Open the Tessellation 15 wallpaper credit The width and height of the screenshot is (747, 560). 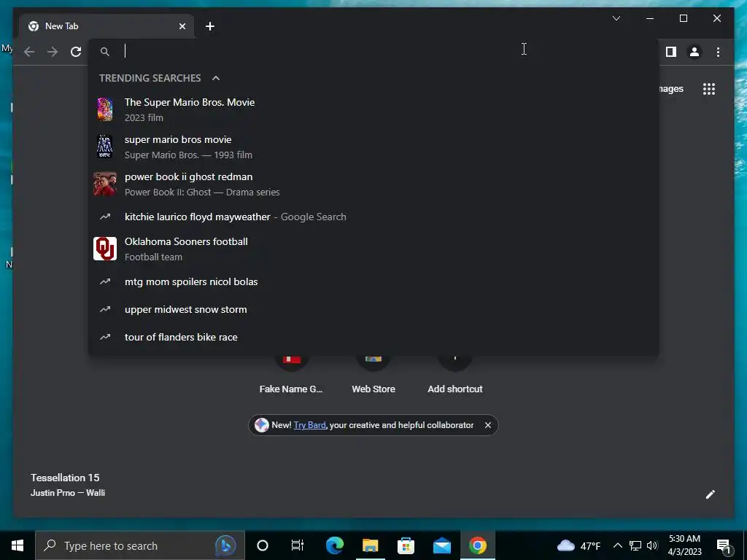click(x=65, y=478)
